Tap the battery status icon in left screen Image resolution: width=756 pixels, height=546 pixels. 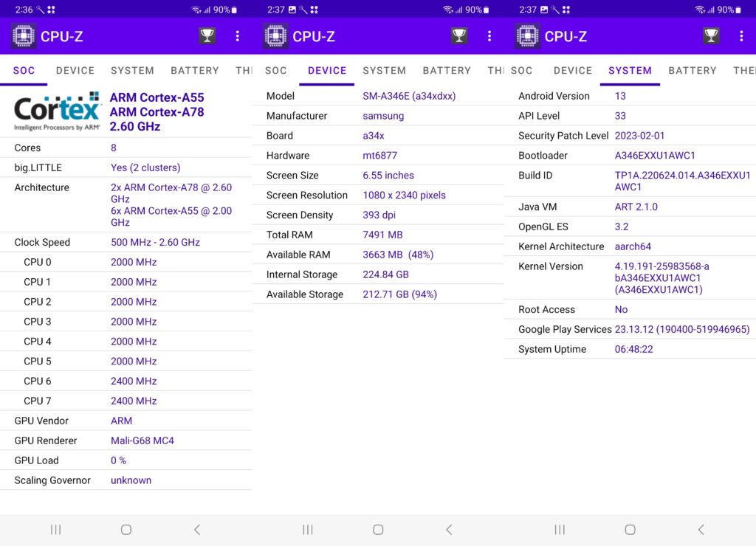(234, 10)
